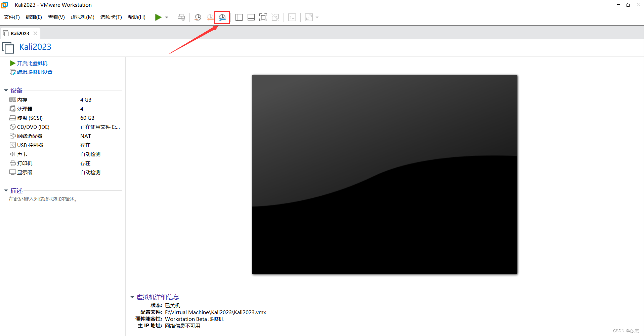Viewport: 644px width, 336px height.
Task: Click the green power-on play button in toolbar
Action: 158,17
